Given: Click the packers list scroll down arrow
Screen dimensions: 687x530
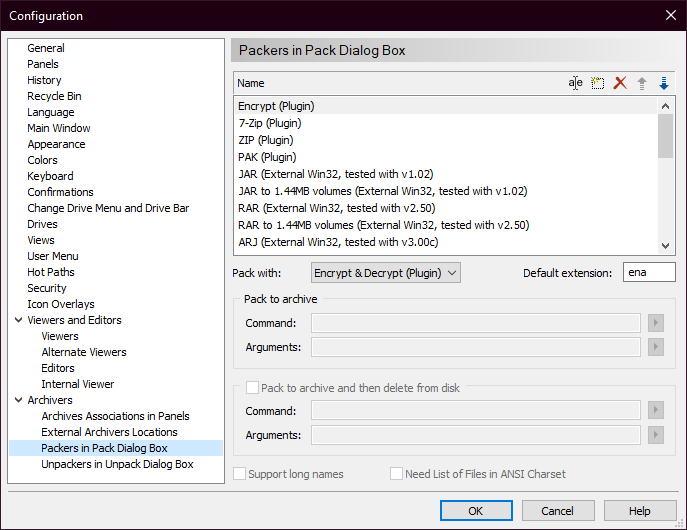Looking at the screenshot, I should [666, 246].
